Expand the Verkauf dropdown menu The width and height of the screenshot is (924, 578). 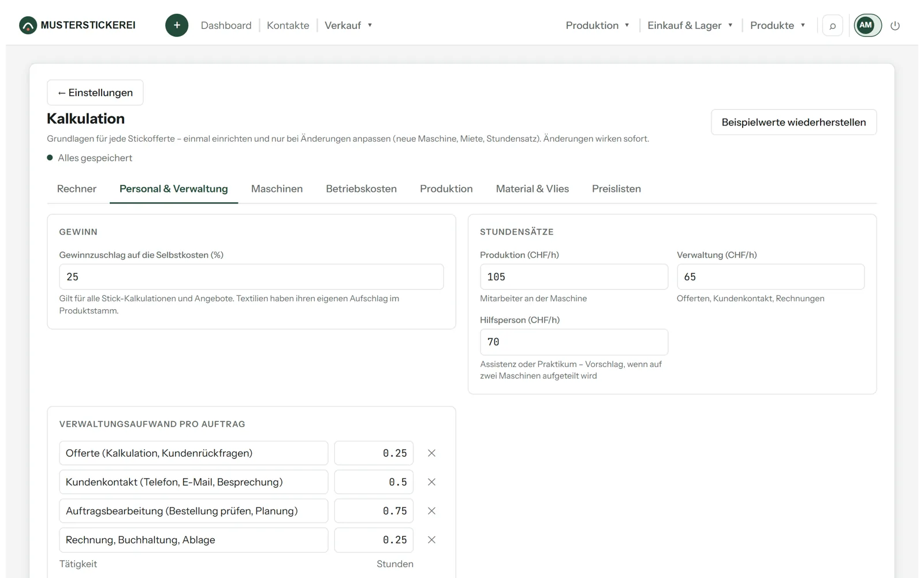(348, 25)
